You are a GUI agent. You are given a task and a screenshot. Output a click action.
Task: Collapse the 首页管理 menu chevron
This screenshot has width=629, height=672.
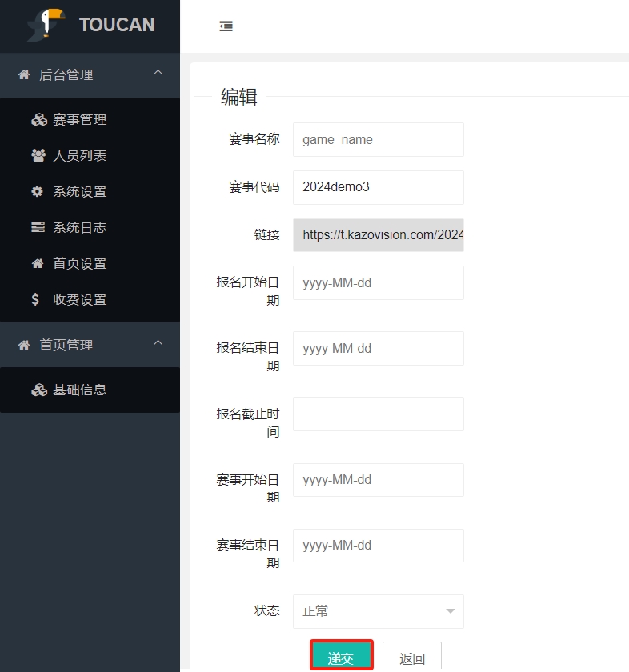[x=158, y=344]
